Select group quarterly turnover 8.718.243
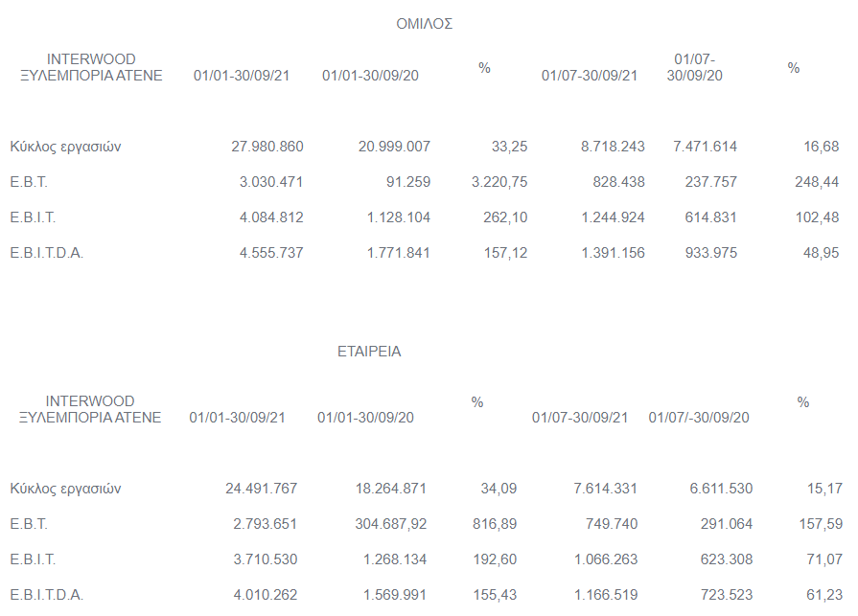 point(613,147)
